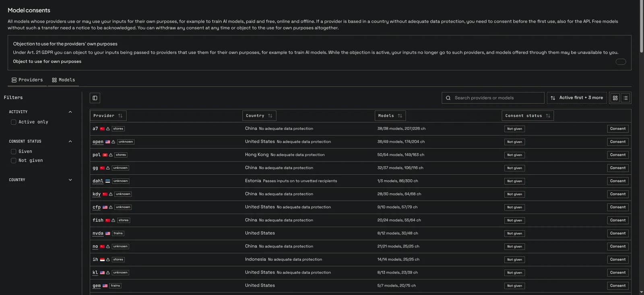Toggle the sidebar panel icon
The image size is (644, 295).
coord(95,98)
